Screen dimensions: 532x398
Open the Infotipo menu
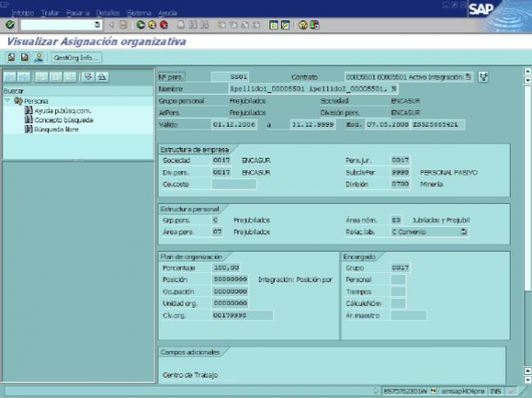pyautogui.click(x=22, y=13)
